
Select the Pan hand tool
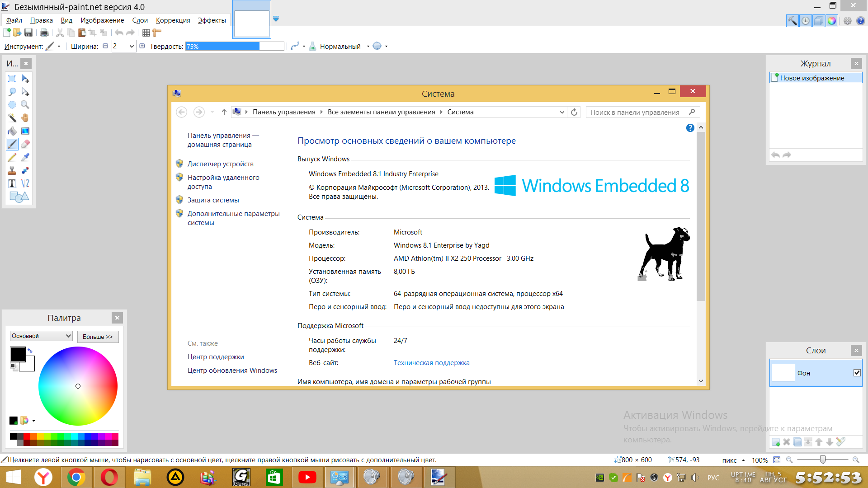point(25,118)
